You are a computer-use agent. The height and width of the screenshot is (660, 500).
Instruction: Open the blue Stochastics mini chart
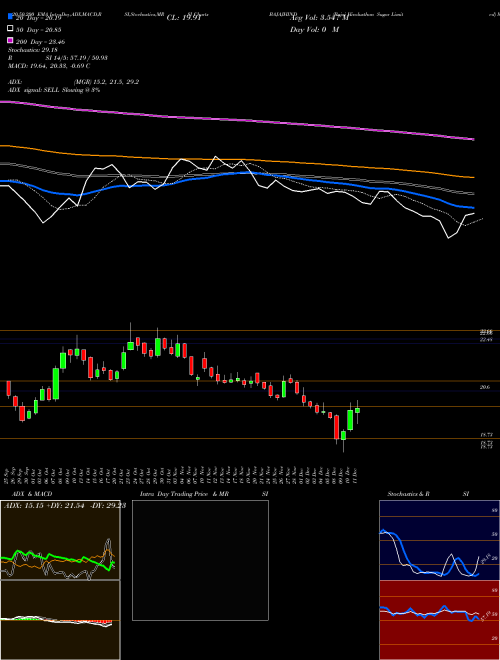(439, 540)
